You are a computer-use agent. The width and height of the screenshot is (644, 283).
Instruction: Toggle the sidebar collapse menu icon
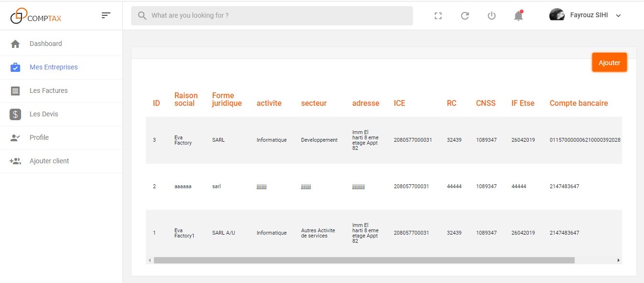pyautogui.click(x=106, y=15)
